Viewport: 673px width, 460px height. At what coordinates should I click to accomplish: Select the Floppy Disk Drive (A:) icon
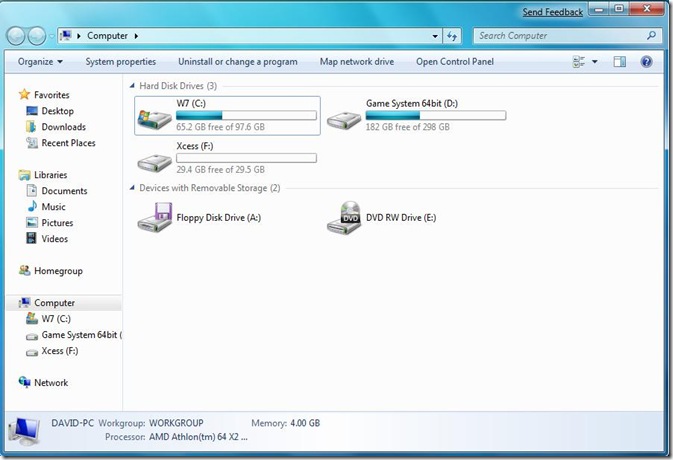(155, 217)
